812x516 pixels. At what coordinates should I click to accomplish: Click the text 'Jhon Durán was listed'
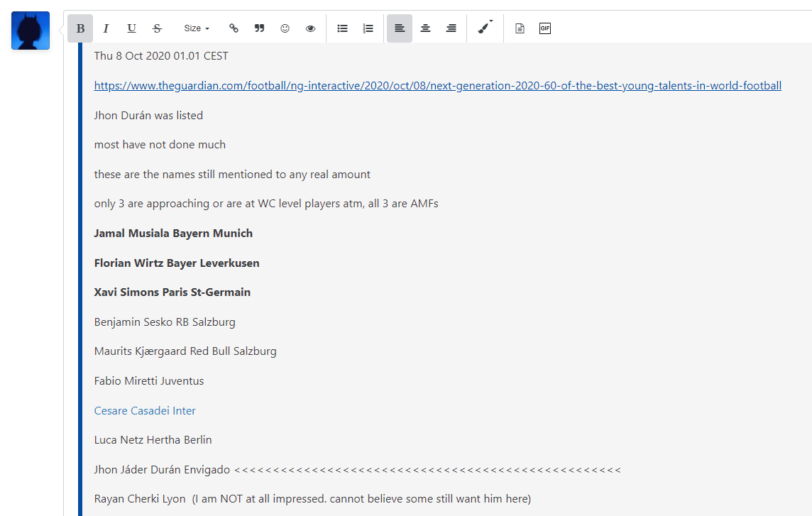pos(148,116)
